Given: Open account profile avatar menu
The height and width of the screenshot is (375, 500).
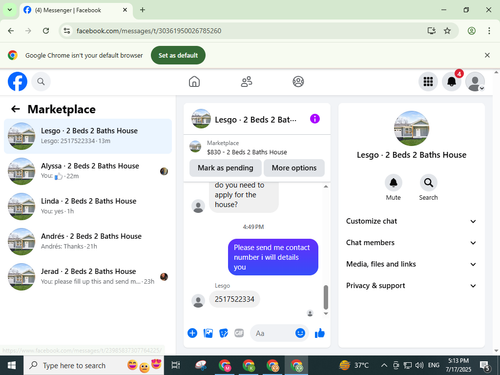Looking at the screenshot, I should (x=475, y=81).
